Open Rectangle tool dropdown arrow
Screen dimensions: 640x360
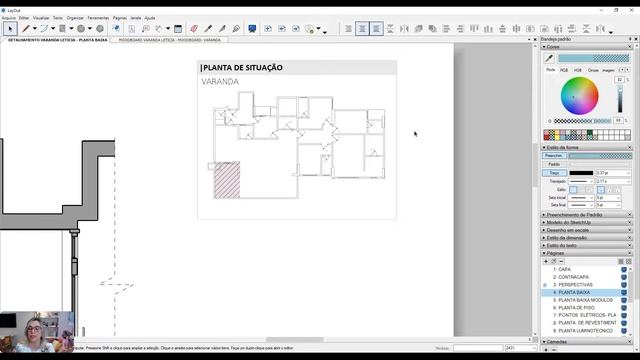click(x=71, y=29)
